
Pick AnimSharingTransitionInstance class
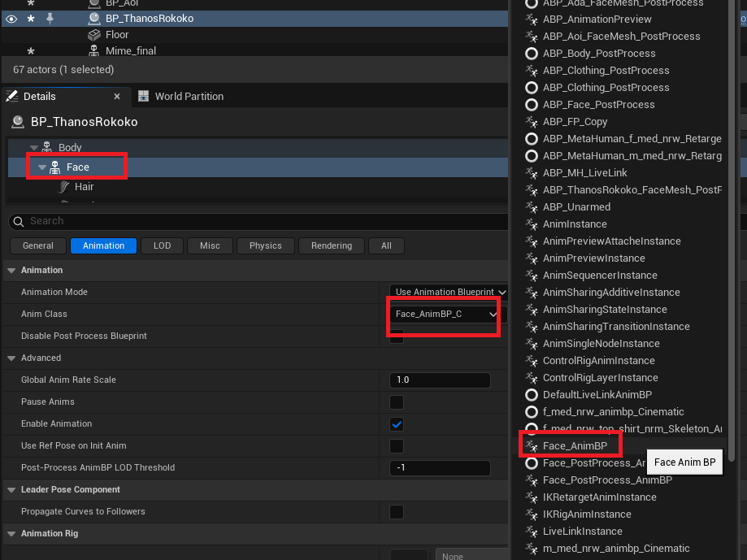pyautogui.click(x=616, y=327)
